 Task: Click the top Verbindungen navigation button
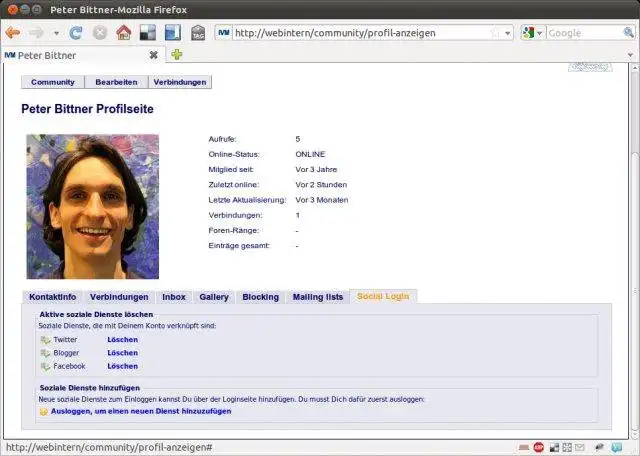[x=180, y=82]
